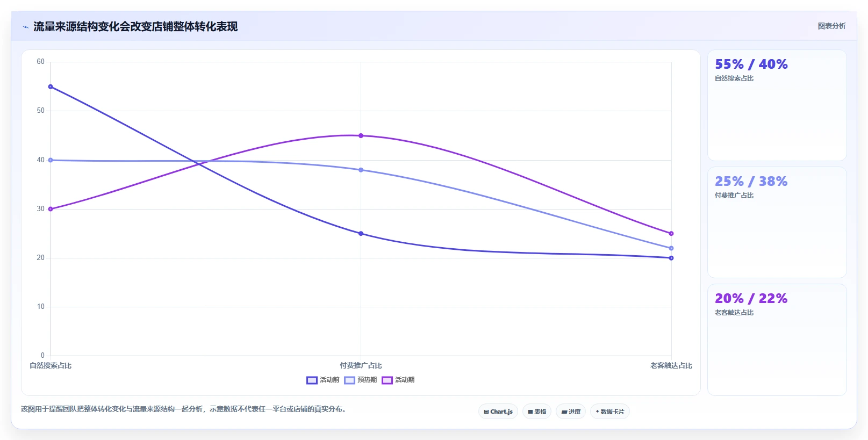Click the x-axis label 自然搜索占比
This screenshot has width=868, height=440.
(51, 366)
